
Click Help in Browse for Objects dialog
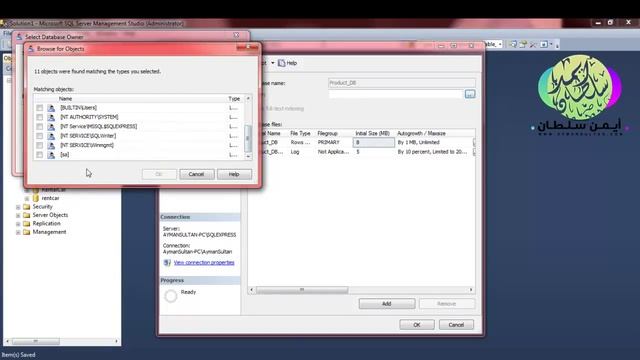(234, 174)
